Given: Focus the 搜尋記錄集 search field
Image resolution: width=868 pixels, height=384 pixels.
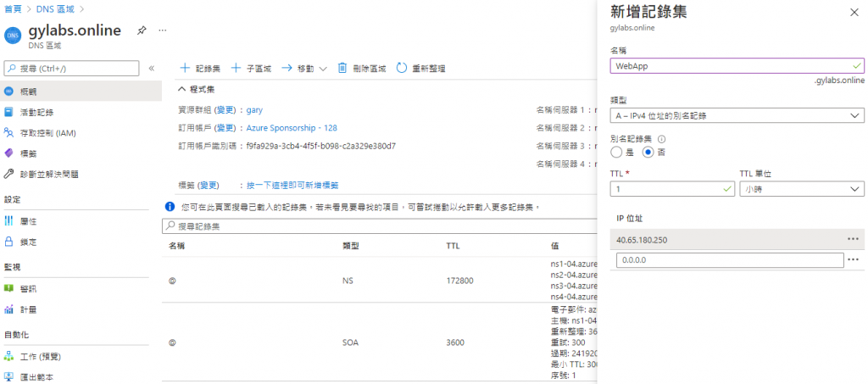Looking at the screenshot, I should [x=379, y=227].
